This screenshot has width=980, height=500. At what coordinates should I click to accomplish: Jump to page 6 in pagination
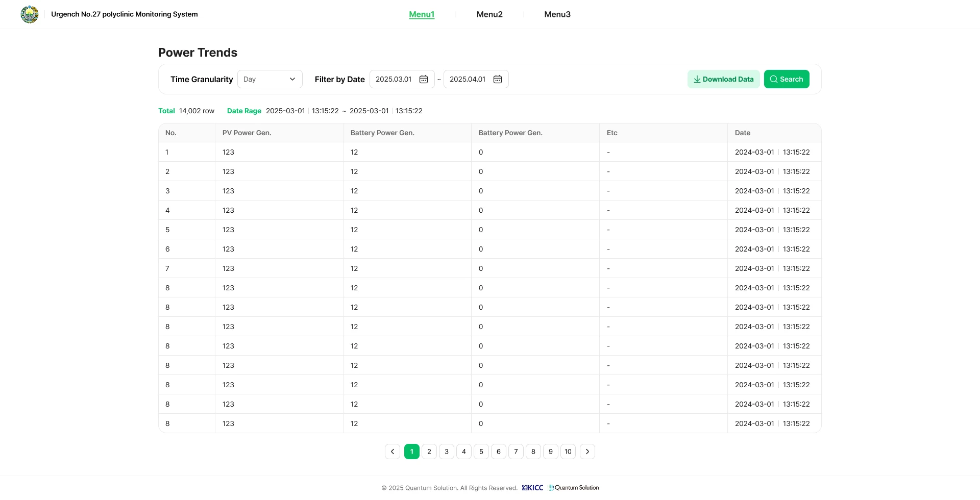click(x=499, y=452)
